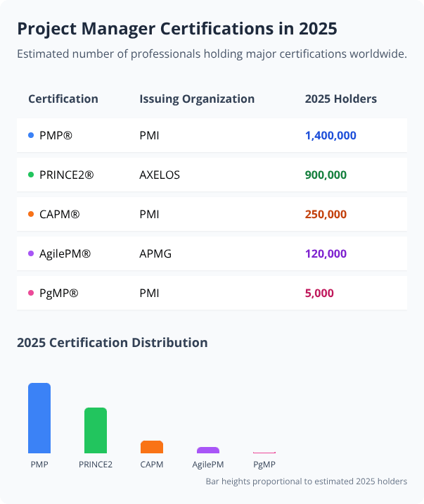
Task: Click the CAPM label under chart
Action: click(152, 465)
